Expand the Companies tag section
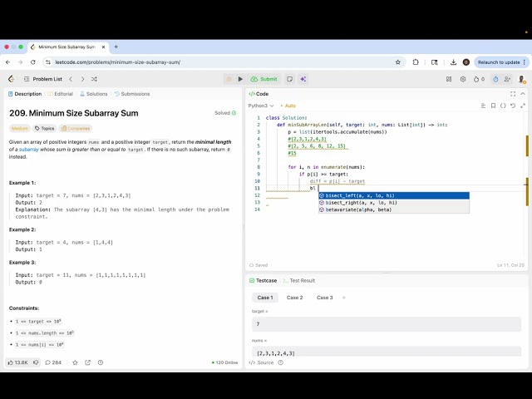532x399 pixels. (76, 128)
